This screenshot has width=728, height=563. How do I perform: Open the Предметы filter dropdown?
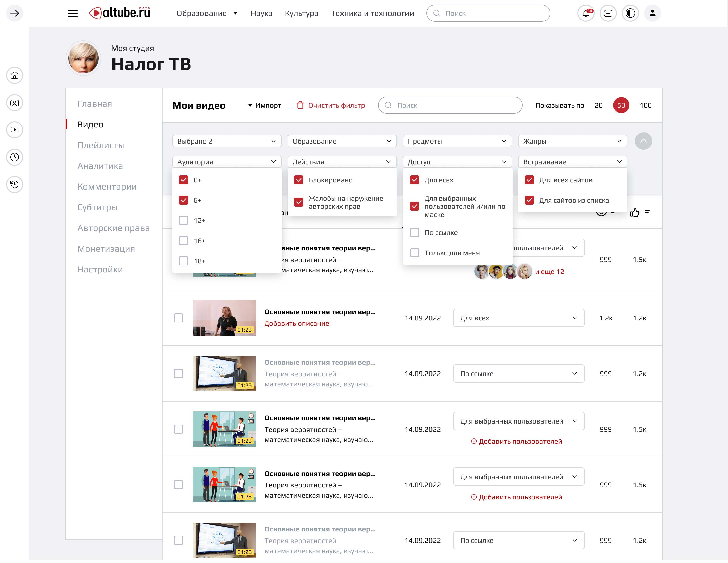tap(457, 141)
